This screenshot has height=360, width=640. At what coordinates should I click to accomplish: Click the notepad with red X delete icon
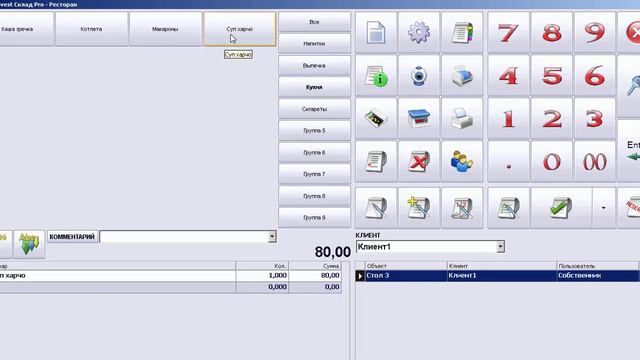tap(419, 162)
